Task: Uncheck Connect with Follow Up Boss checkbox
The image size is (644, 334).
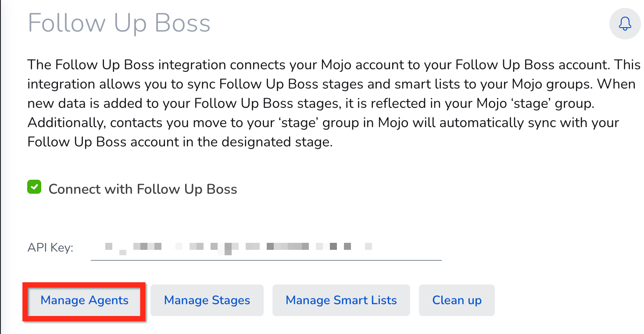Action: 34,188
